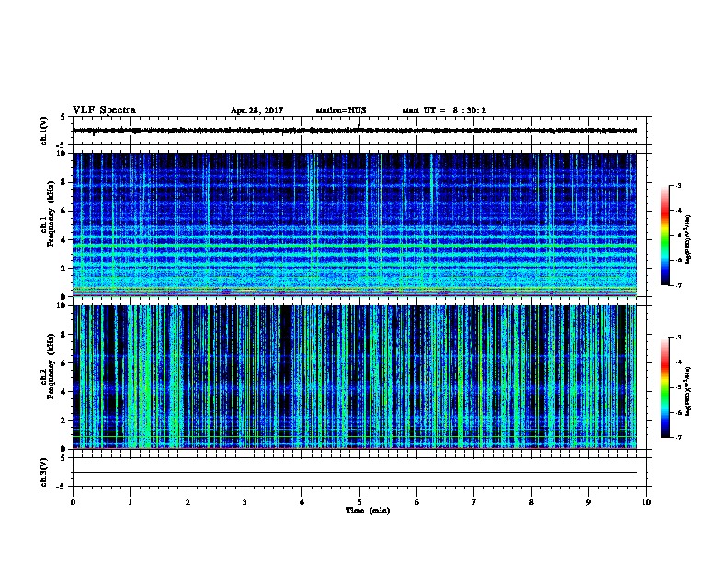Click the '0' tick on the time axis
Image resolution: width=728 pixels, height=563 pixels.
click(x=73, y=502)
